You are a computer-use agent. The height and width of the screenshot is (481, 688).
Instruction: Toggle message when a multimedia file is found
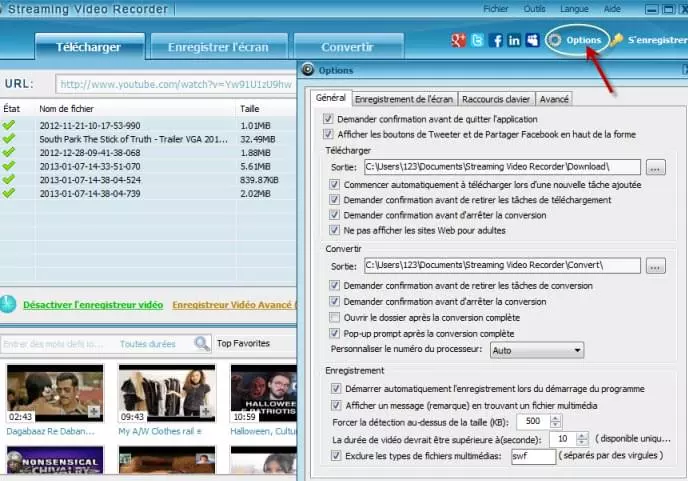336,405
